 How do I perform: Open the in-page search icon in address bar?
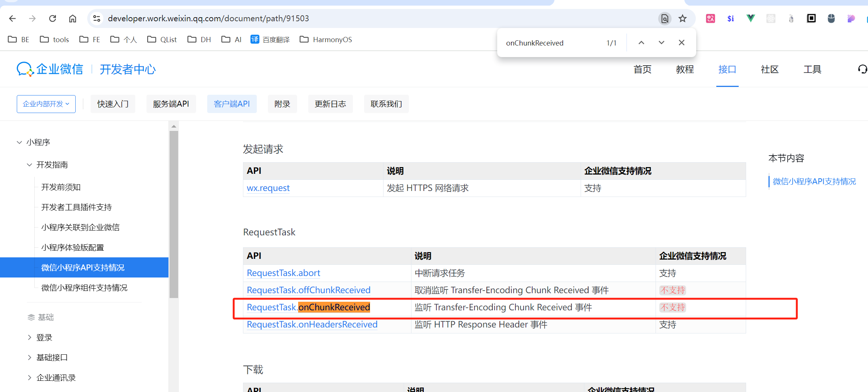coord(665,18)
